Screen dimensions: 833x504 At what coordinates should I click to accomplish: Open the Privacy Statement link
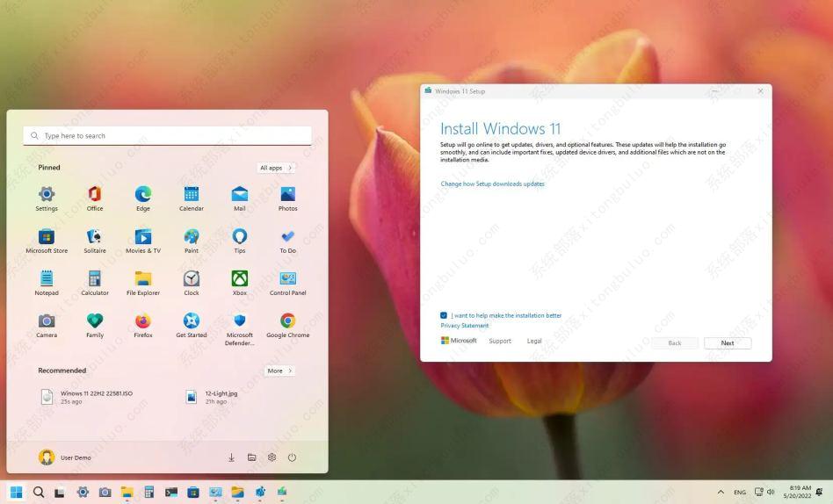(464, 326)
